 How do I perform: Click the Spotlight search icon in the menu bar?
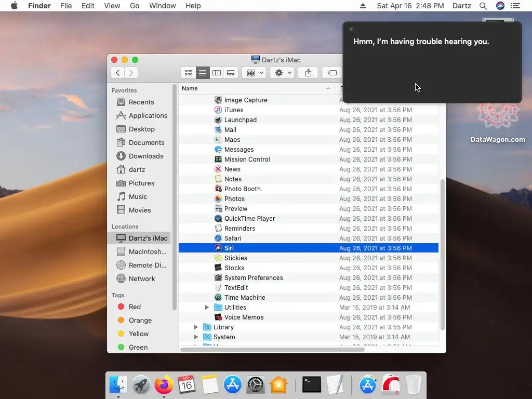pos(483,6)
